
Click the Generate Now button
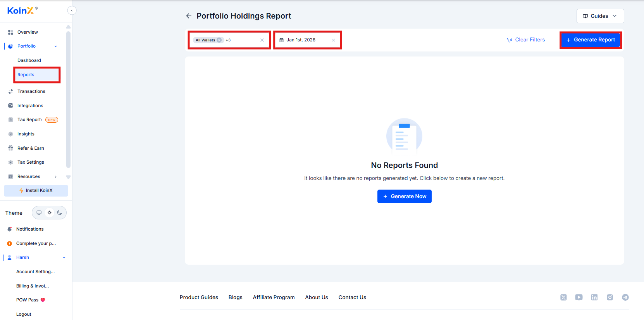coord(405,196)
